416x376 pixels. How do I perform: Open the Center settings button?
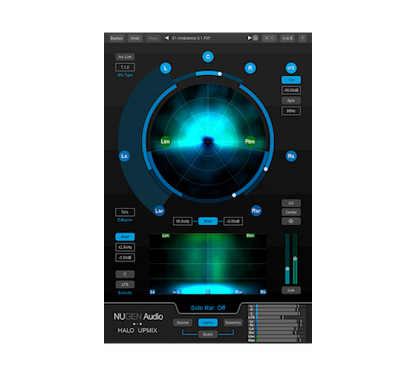(291, 212)
